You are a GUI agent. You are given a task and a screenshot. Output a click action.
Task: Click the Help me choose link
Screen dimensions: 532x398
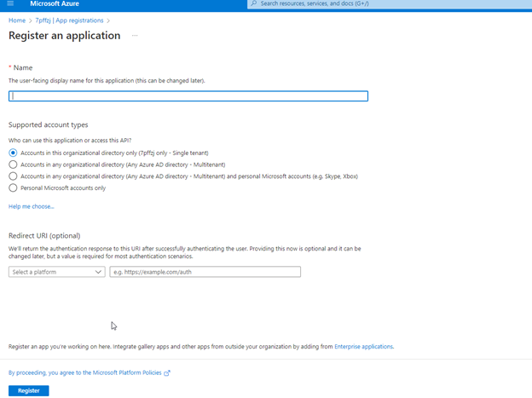click(32, 206)
